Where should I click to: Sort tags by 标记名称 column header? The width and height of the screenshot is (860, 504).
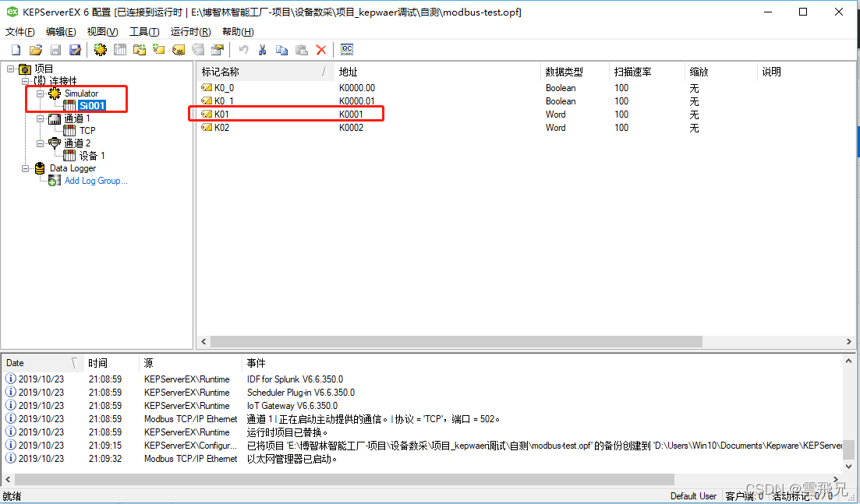[265, 72]
